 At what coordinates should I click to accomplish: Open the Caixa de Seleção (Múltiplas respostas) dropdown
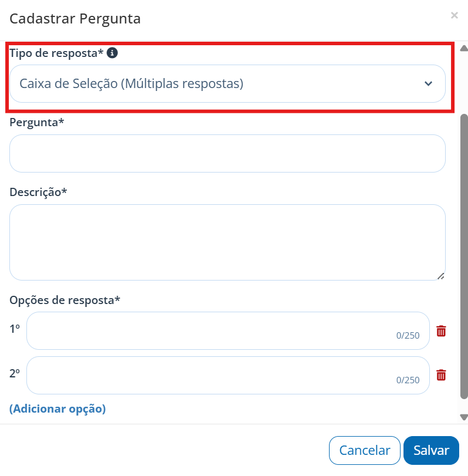coord(228,83)
